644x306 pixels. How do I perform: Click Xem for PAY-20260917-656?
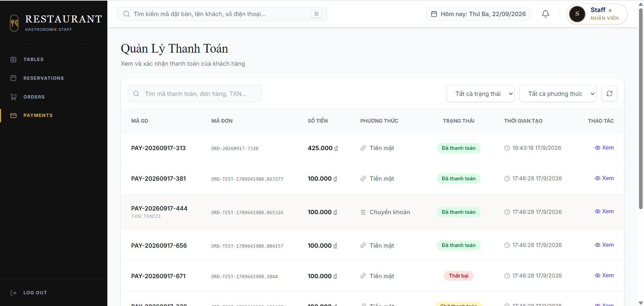click(604, 245)
